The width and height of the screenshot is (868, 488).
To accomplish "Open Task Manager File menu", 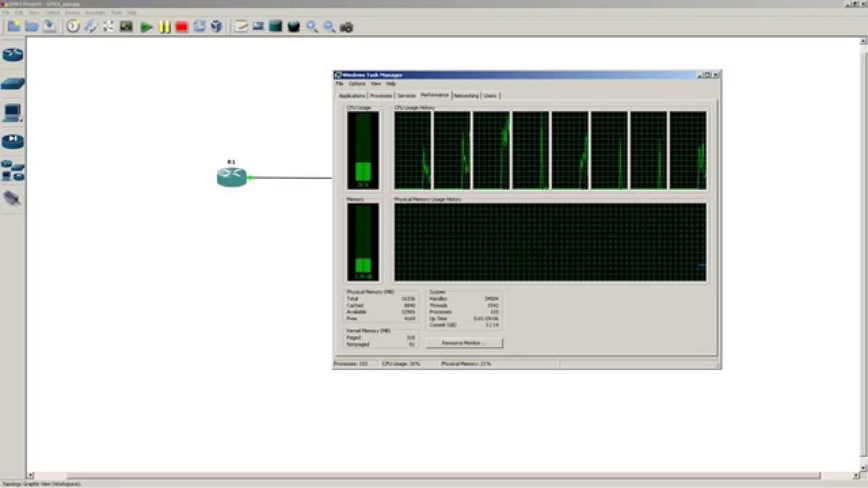I will coord(340,84).
